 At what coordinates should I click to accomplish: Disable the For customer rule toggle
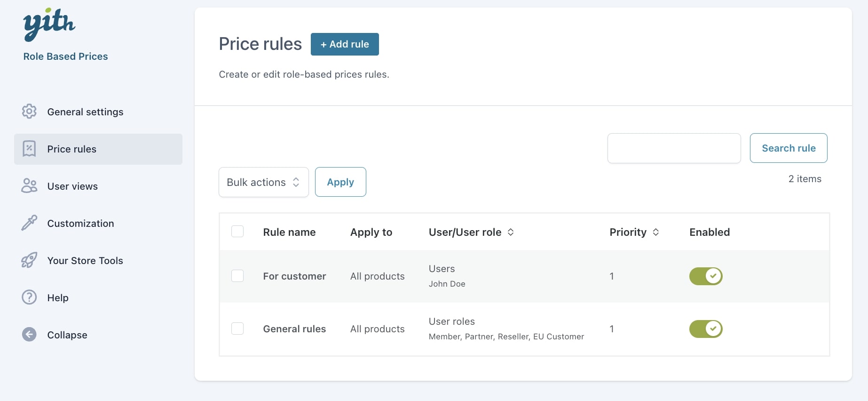705,276
